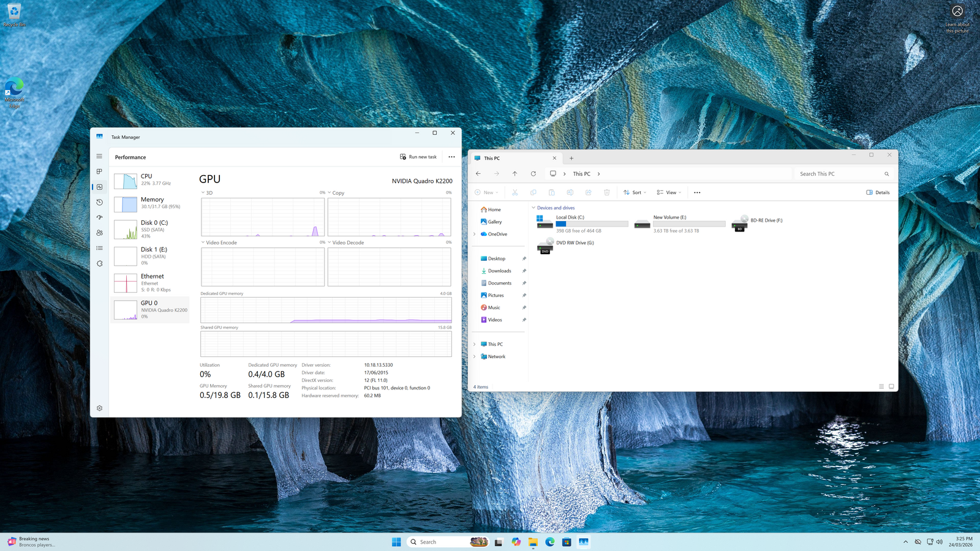Open the Sort dropdown in File Explorer
This screenshot has width=980, height=551.
tap(635, 192)
